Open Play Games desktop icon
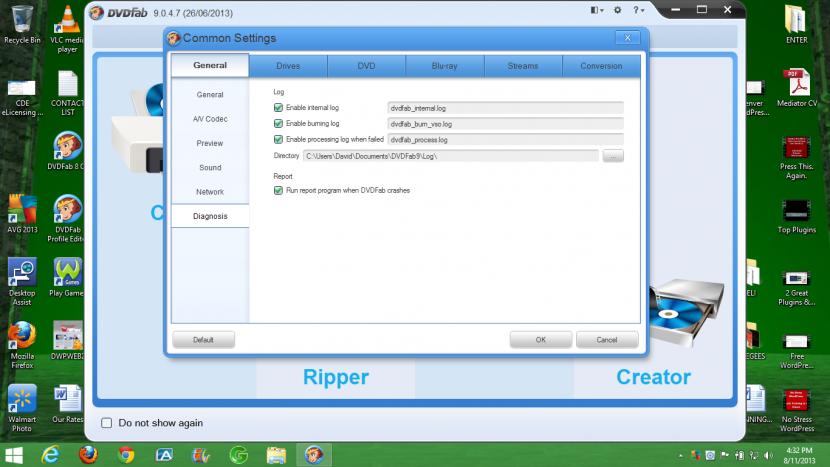Screen dimensions: 830x467 (67, 277)
